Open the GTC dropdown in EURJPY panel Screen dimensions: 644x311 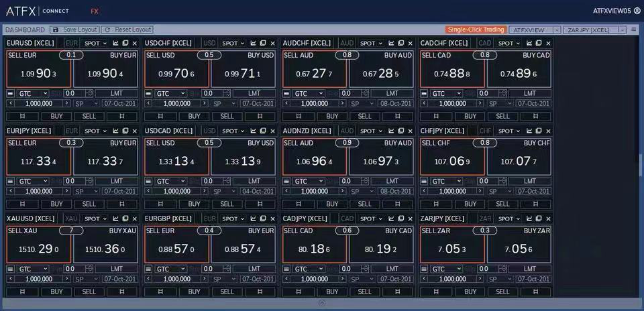pyautogui.click(x=32, y=182)
